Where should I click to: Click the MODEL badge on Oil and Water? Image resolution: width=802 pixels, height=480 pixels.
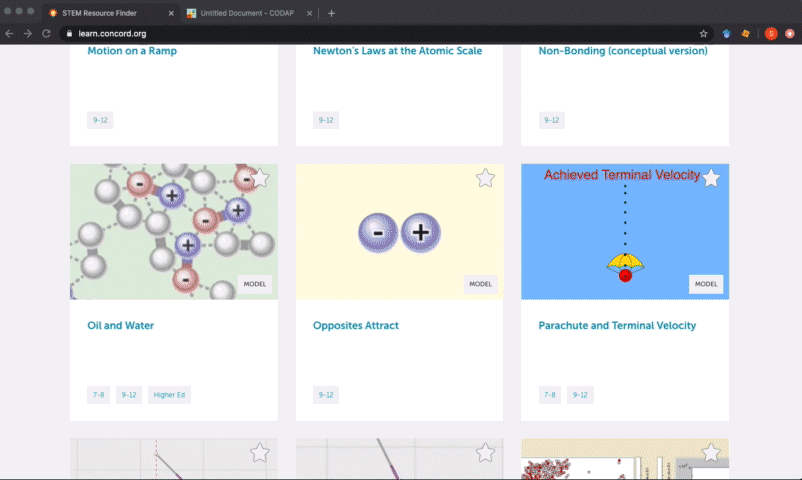click(255, 284)
